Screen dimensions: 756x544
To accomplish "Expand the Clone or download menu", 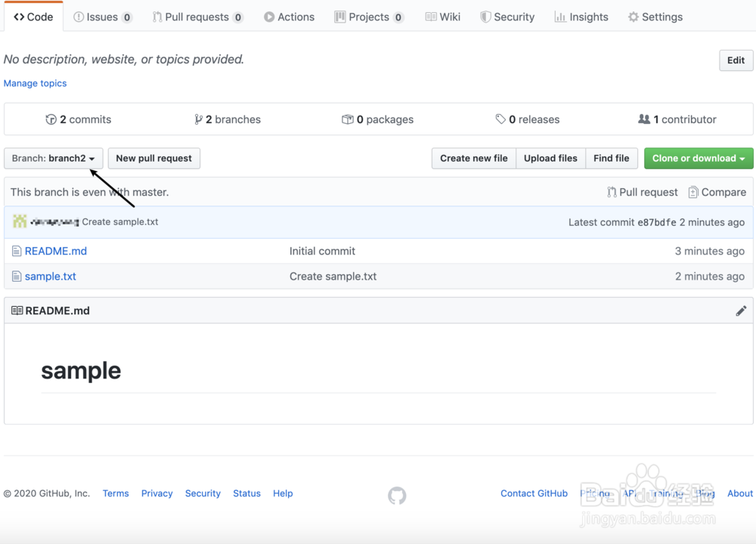I will click(x=699, y=159).
